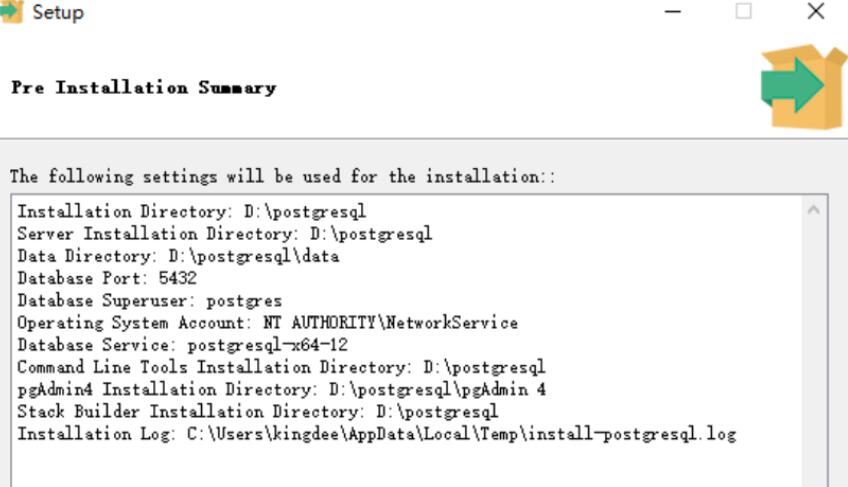
Task: Click the installer box logo with green arrow
Action: coord(804,87)
